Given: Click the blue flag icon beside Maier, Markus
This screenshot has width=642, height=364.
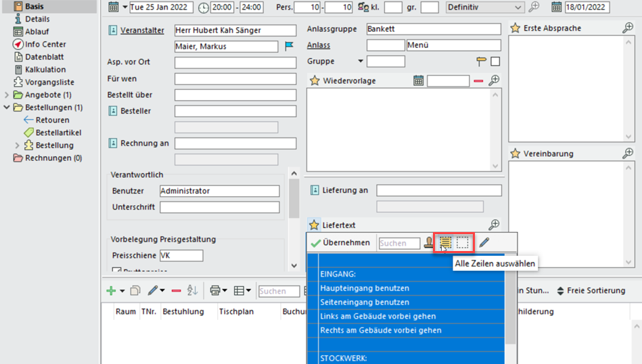Looking at the screenshot, I should [x=289, y=47].
